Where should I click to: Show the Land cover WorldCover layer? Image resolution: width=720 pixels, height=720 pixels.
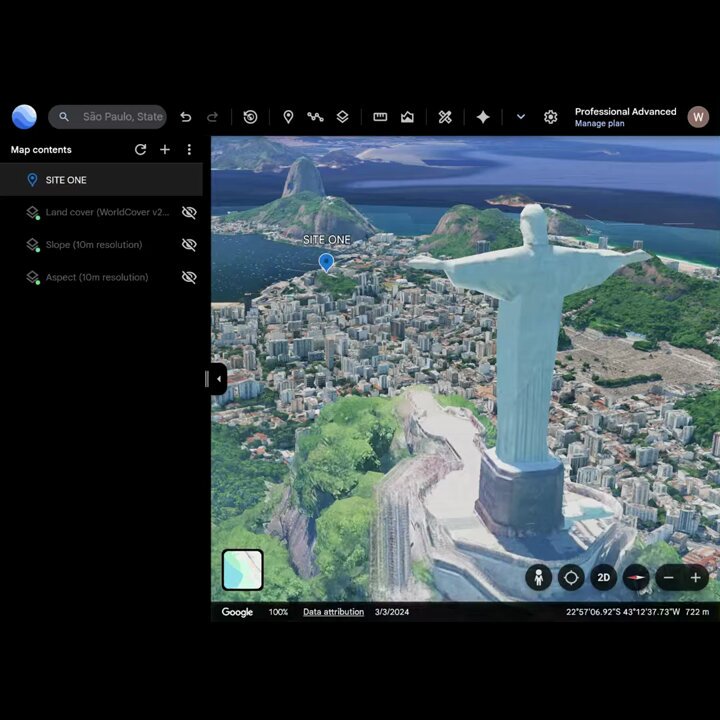click(189, 212)
